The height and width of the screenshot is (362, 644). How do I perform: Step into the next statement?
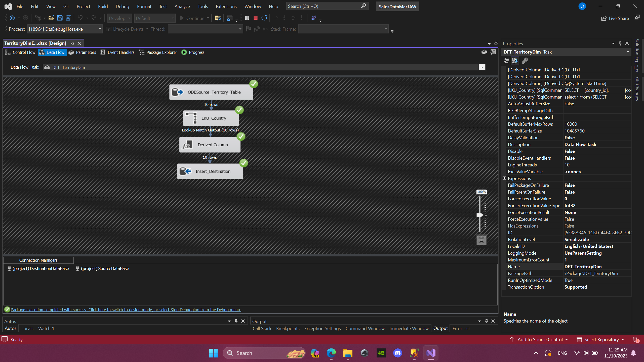(x=284, y=18)
